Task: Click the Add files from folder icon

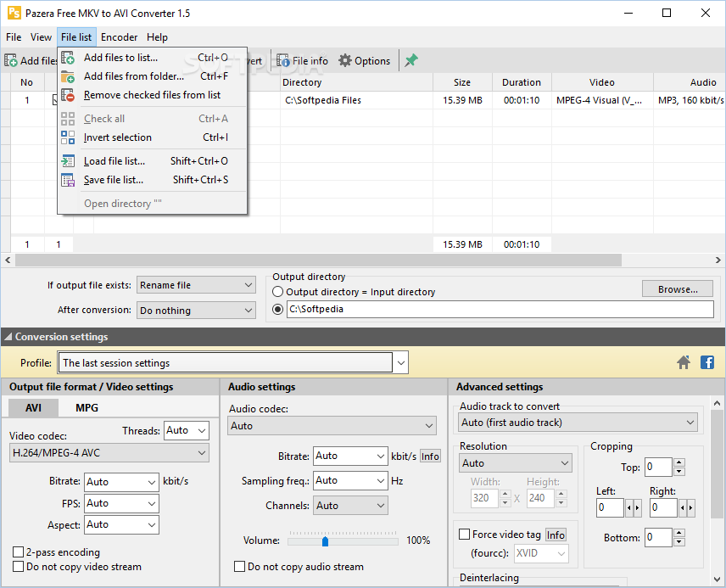Action: coord(68,76)
